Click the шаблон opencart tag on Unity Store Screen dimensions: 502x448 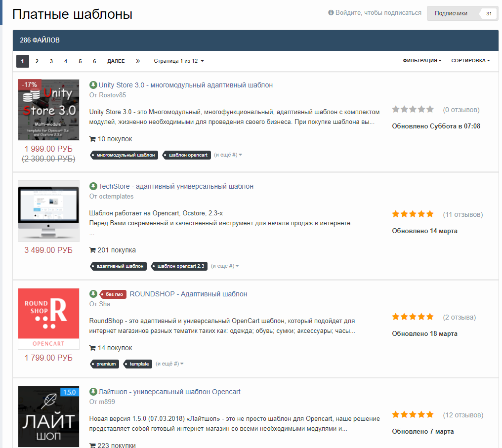point(187,155)
